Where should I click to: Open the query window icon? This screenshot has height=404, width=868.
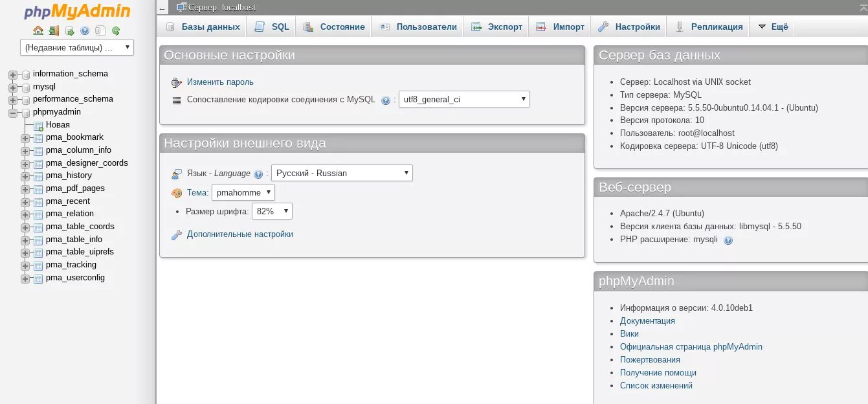coord(69,30)
